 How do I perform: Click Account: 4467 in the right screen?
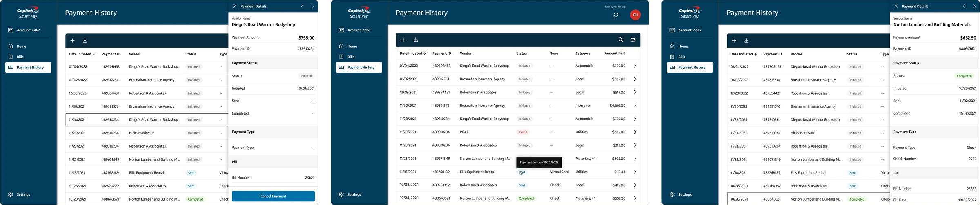pyautogui.click(x=685, y=30)
